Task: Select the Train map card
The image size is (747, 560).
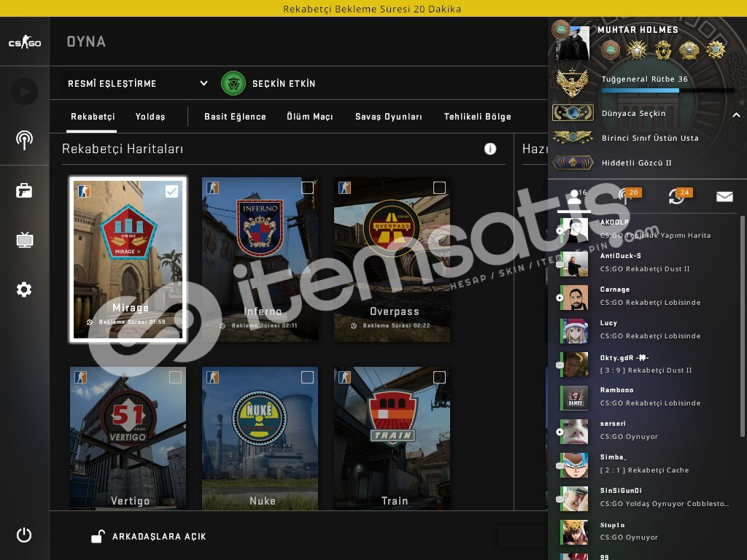Action: click(x=392, y=438)
